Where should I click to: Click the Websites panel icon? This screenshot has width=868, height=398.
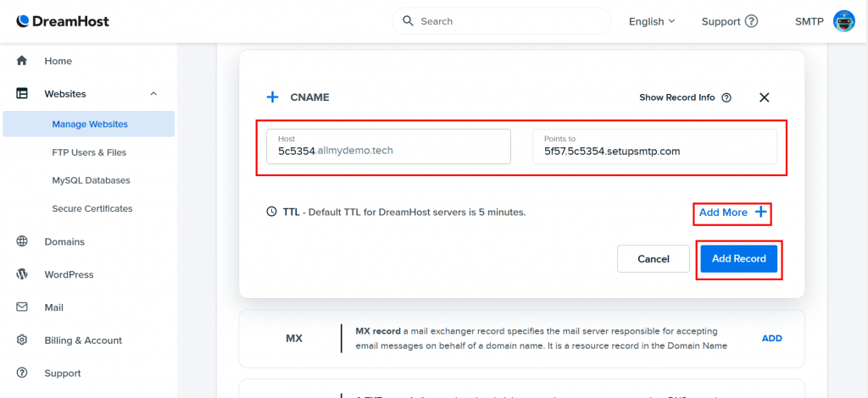(21, 93)
